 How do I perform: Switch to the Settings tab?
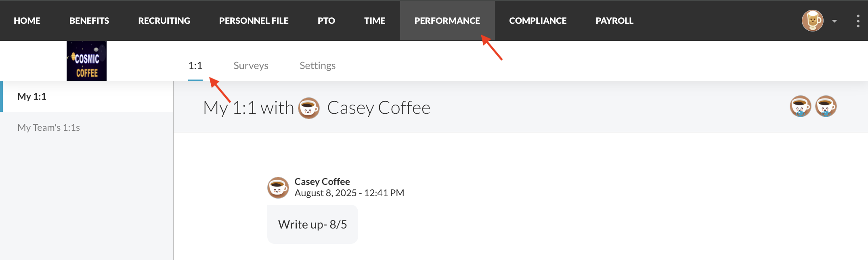click(317, 65)
